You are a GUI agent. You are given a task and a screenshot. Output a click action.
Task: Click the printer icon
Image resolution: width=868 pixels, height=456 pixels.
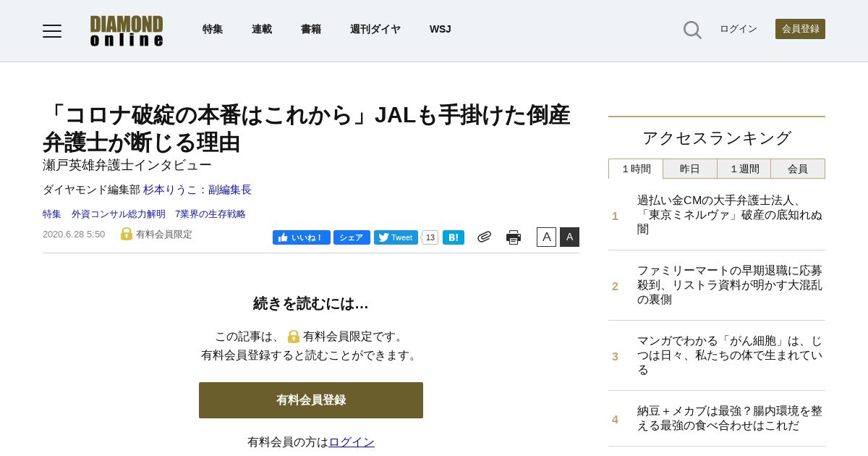click(514, 237)
